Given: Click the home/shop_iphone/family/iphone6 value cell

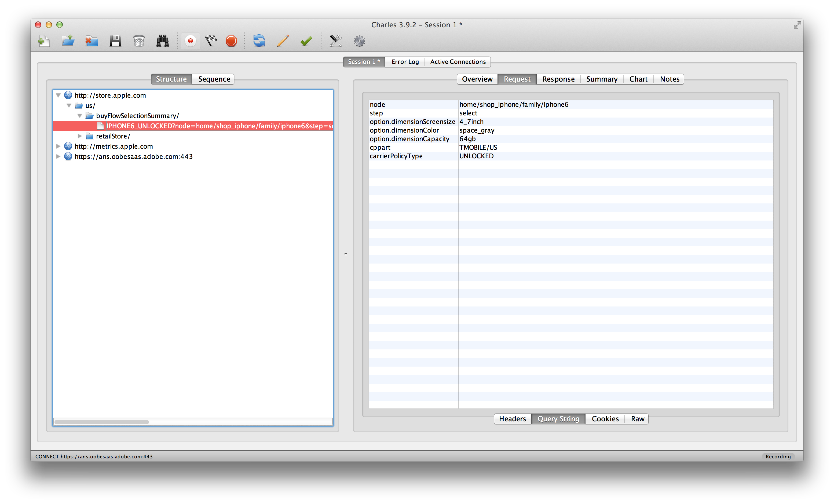Looking at the screenshot, I should (616, 105).
